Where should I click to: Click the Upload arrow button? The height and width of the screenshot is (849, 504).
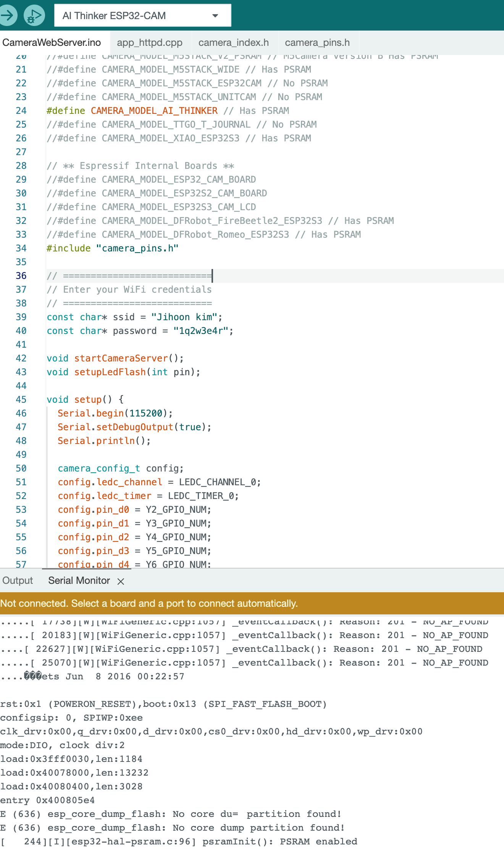(x=8, y=16)
